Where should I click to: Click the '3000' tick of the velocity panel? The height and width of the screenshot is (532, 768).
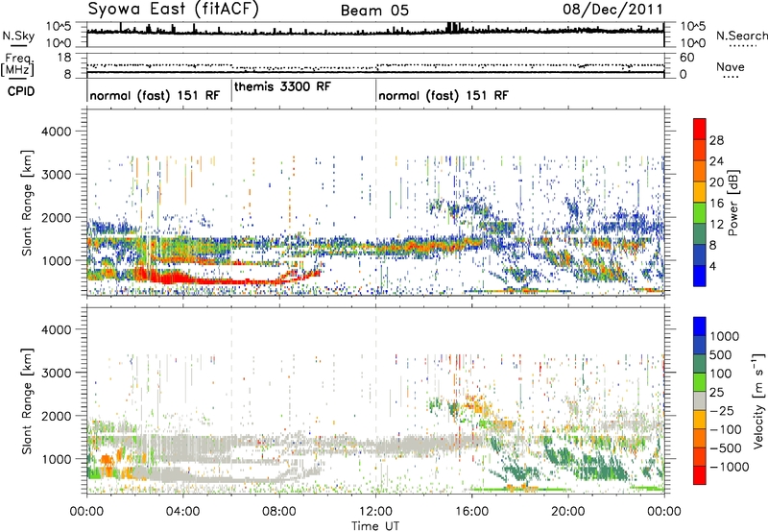(57, 373)
